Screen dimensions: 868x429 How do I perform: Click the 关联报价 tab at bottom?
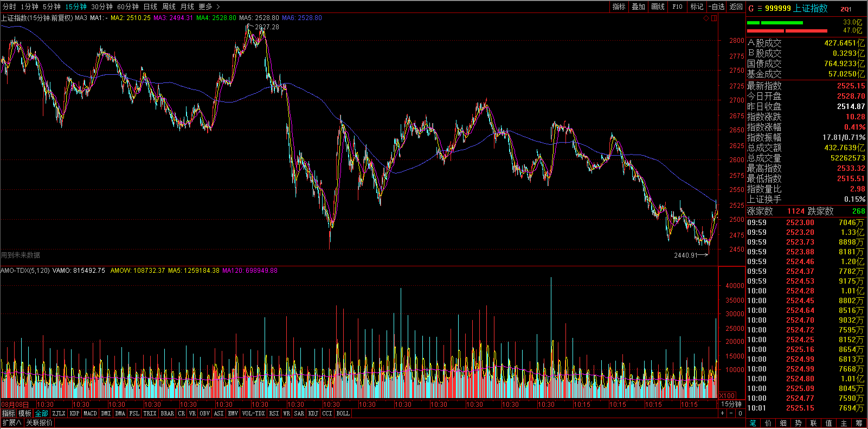39,422
